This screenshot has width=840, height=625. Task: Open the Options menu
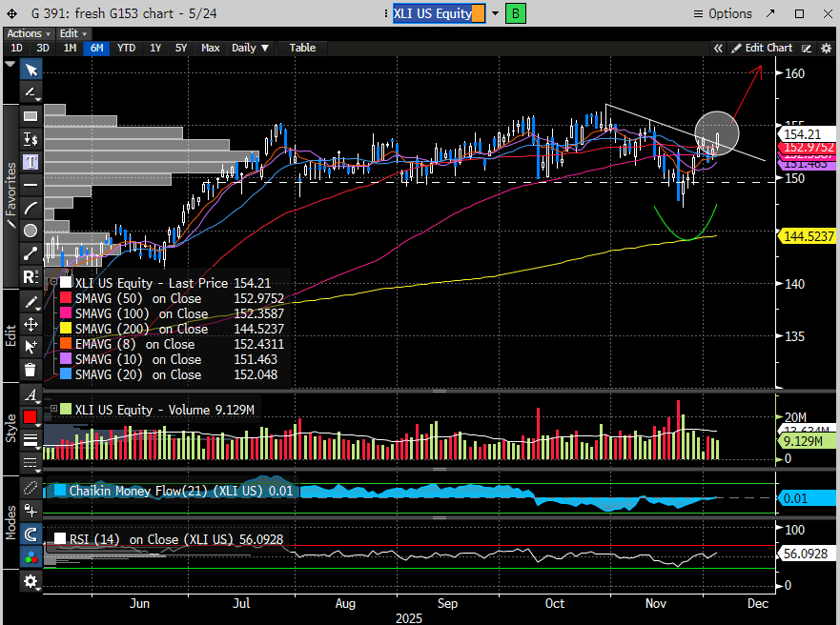pyautogui.click(x=723, y=13)
